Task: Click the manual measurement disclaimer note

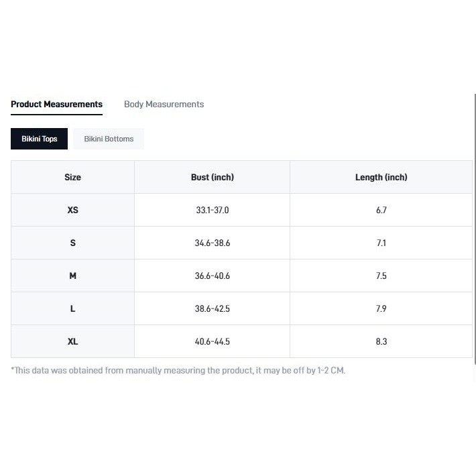Action: pos(178,370)
